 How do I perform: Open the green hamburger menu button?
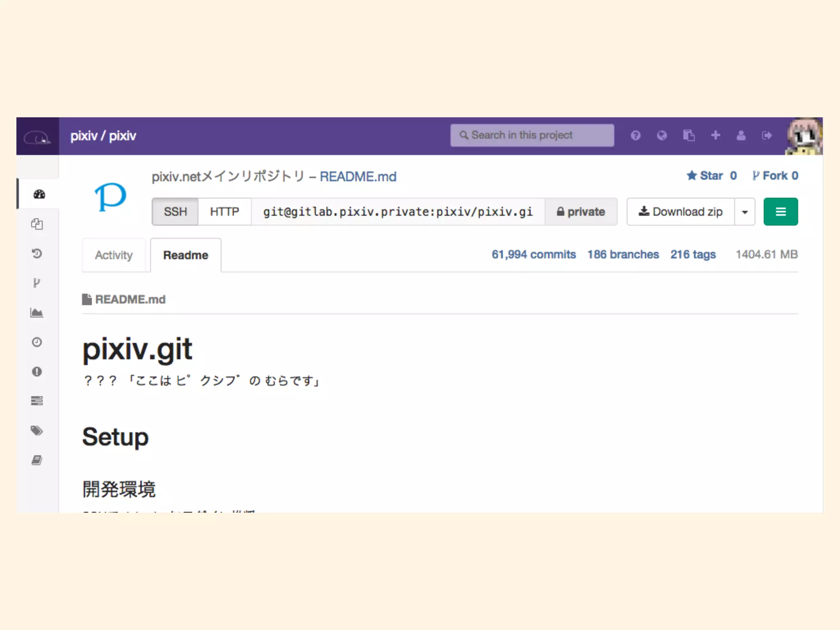click(781, 212)
